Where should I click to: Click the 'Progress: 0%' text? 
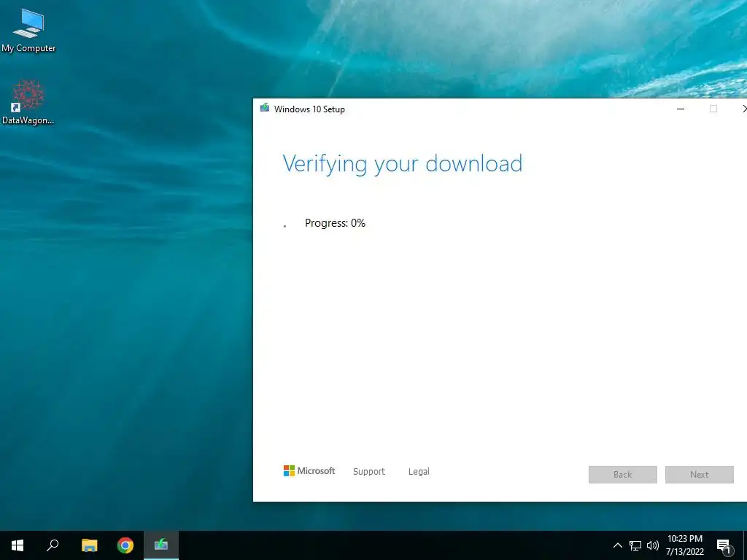click(335, 223)
